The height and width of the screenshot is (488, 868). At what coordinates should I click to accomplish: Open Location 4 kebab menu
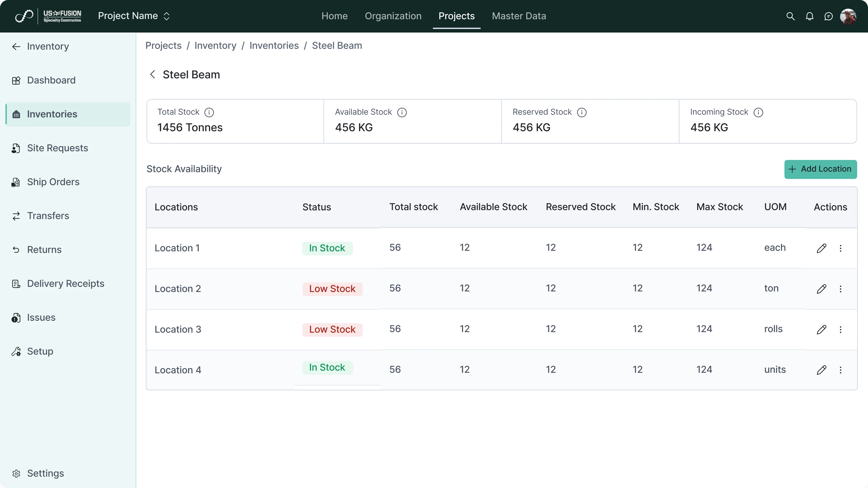(x=841, y=370)
